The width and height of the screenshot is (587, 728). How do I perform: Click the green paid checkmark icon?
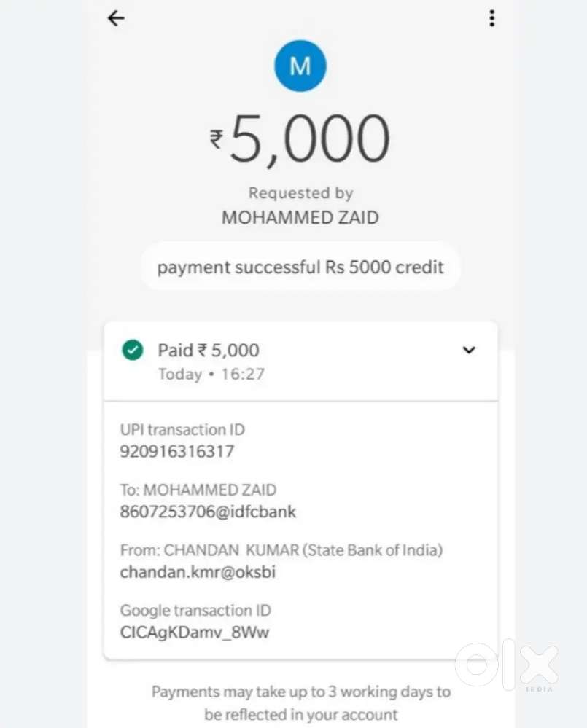(132, 351)
